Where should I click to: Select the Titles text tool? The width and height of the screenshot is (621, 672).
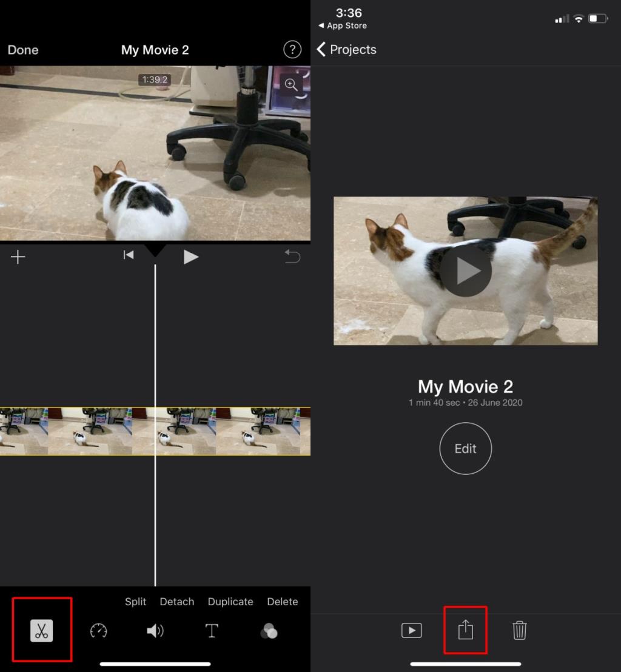(x=212, y=631)
